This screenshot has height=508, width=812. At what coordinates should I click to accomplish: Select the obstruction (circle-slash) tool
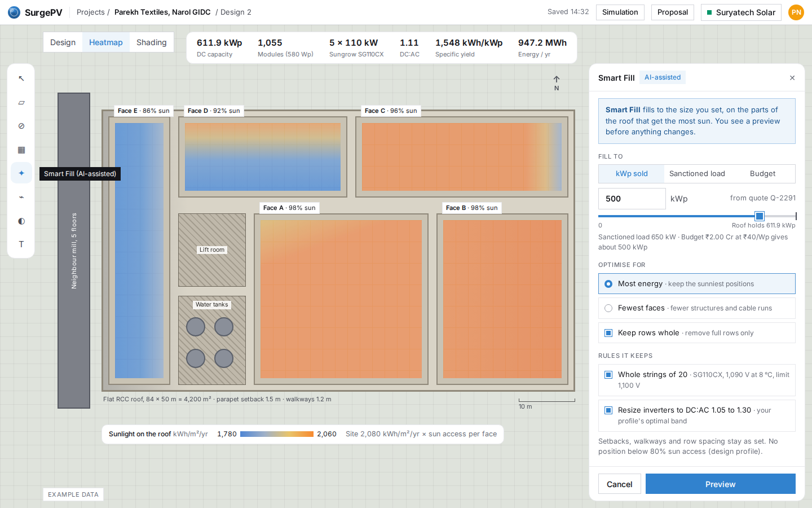tap(21, 126)
